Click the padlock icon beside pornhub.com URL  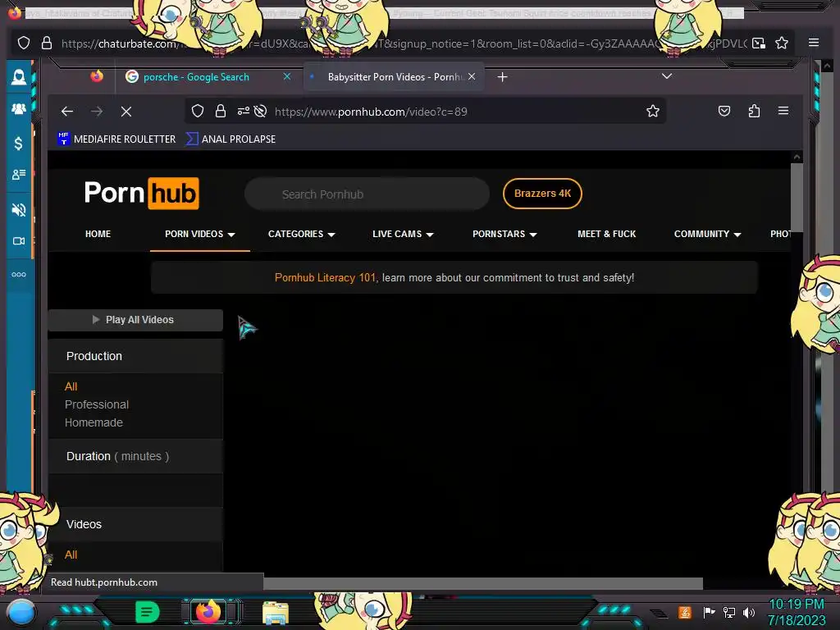pos(220,112)
